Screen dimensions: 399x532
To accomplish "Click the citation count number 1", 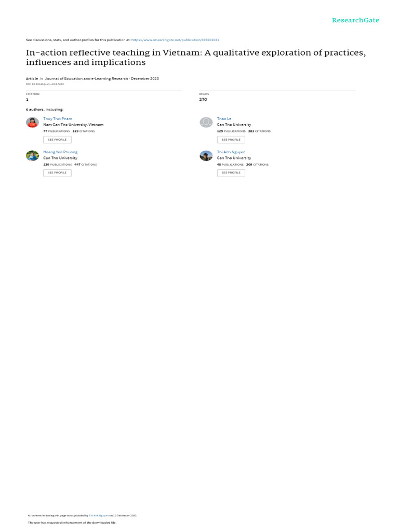I will tap(27, 99).
